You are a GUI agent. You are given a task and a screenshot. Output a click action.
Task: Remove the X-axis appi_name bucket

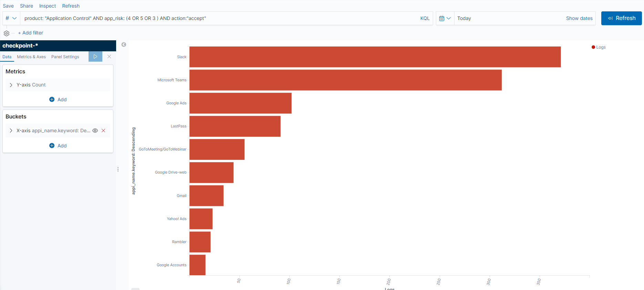pyautogui.click(x=103, y=131)
